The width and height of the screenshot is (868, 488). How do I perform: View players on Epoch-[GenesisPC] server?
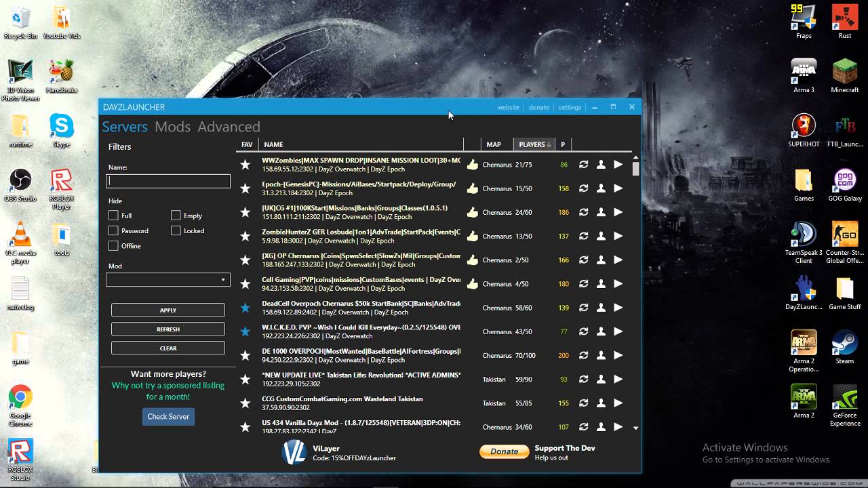pos(601,188)
